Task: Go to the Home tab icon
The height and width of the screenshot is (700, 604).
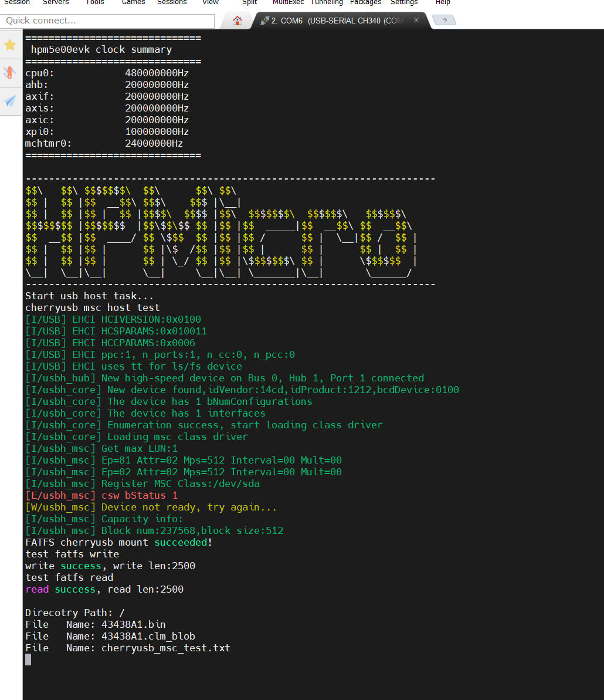Action: tap(237, 21)
